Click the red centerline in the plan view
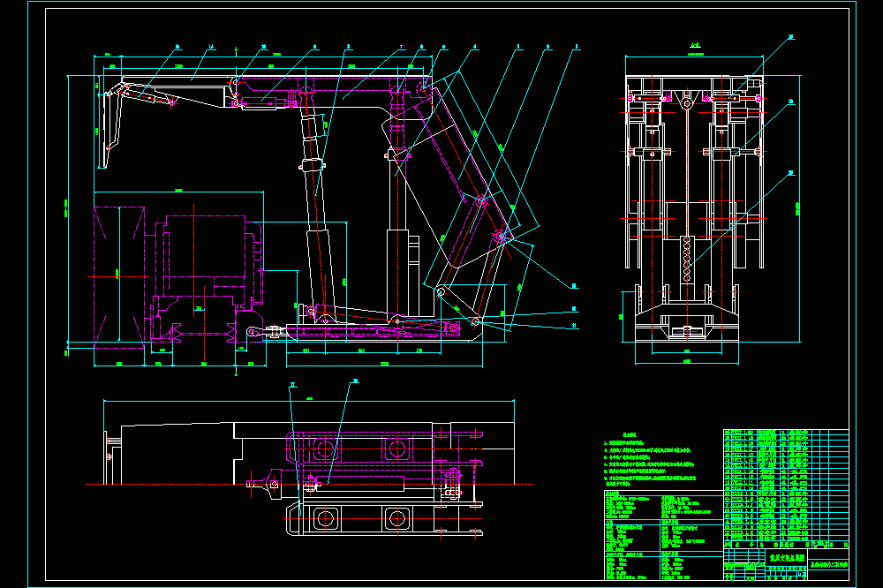 308,484
